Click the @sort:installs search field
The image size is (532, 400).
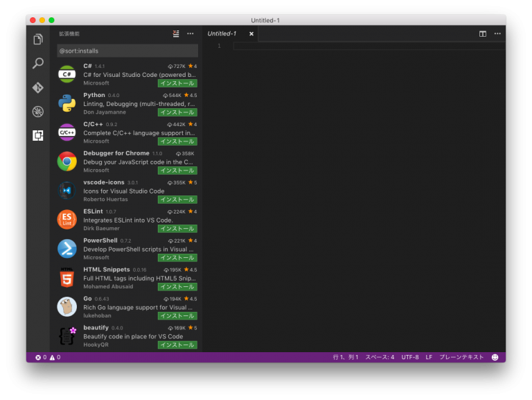click(x=127, y=51)
